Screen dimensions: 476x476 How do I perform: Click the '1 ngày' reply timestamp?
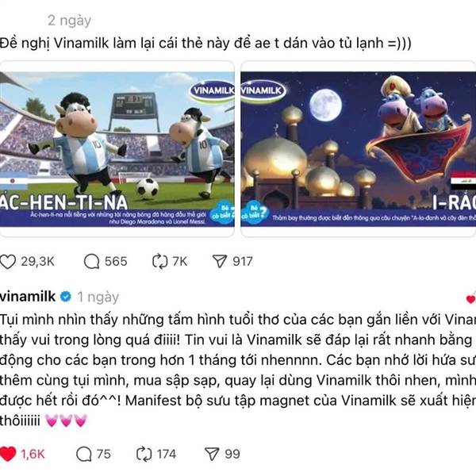click(98, 297)
